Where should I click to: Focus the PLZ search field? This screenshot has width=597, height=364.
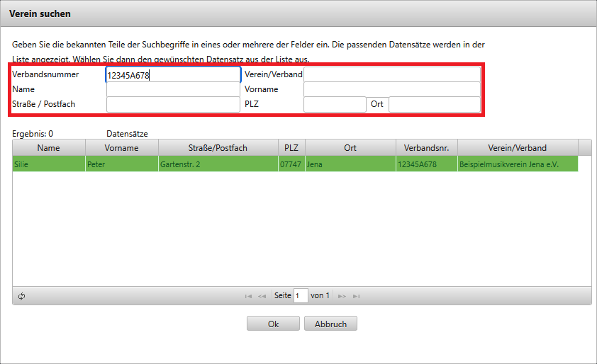click(334, 105)
